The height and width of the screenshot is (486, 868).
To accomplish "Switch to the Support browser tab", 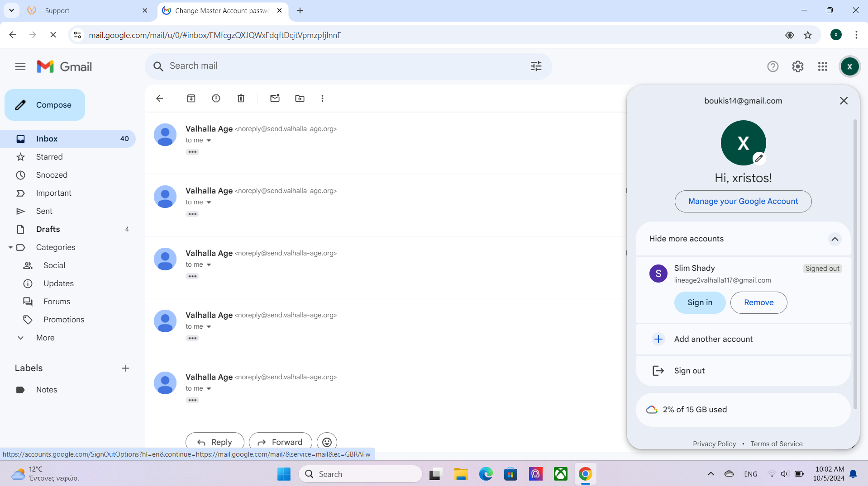I will (86, 10).
